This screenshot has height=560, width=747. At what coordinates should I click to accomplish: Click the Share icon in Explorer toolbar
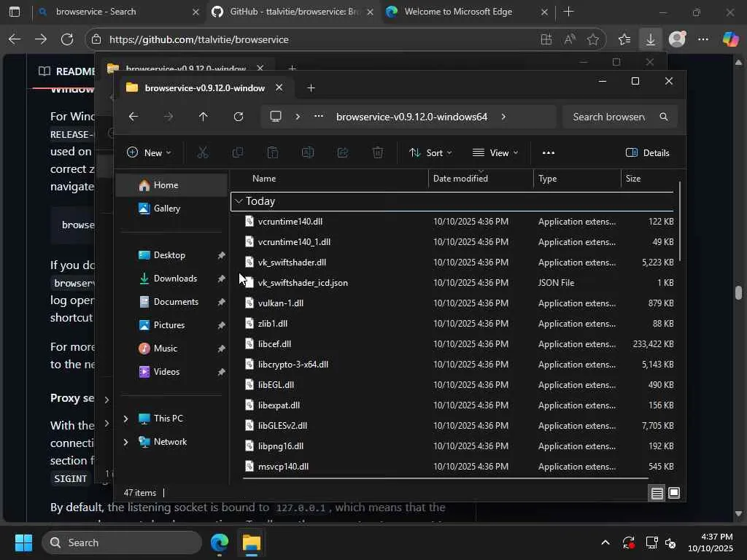(343, 152)
